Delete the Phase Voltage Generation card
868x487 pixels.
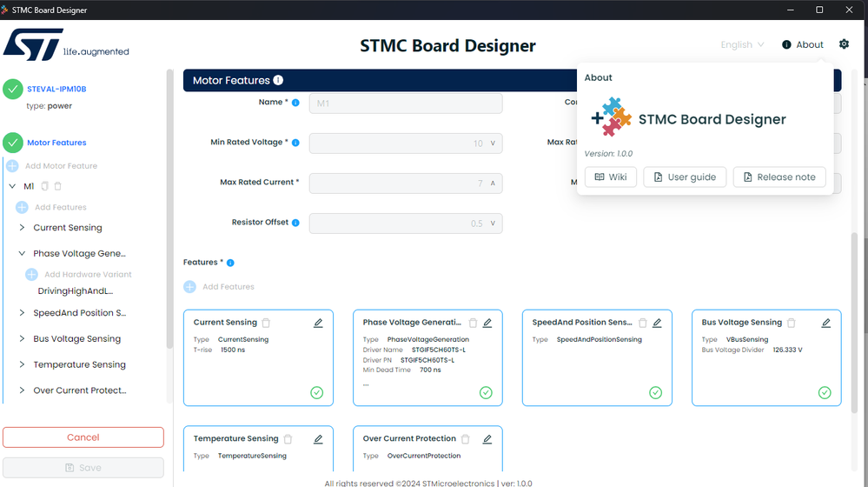click(x=473, y=323)
